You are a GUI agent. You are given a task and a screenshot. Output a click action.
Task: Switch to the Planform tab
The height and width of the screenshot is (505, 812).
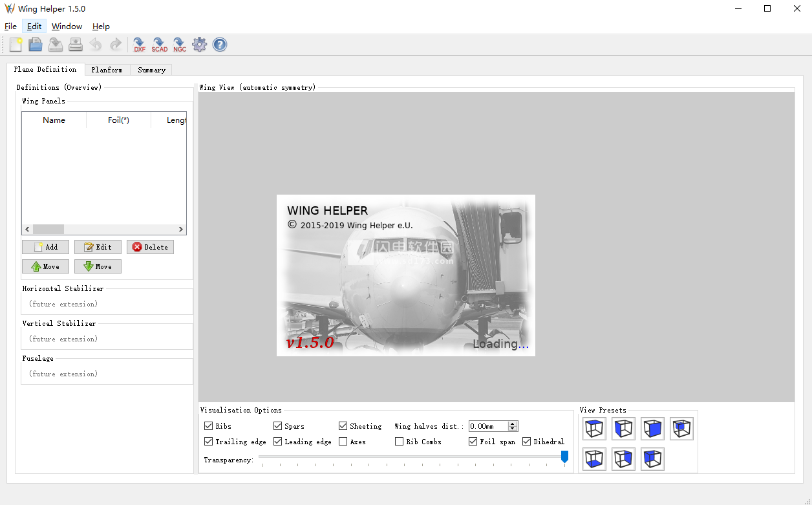click(107, 70)
